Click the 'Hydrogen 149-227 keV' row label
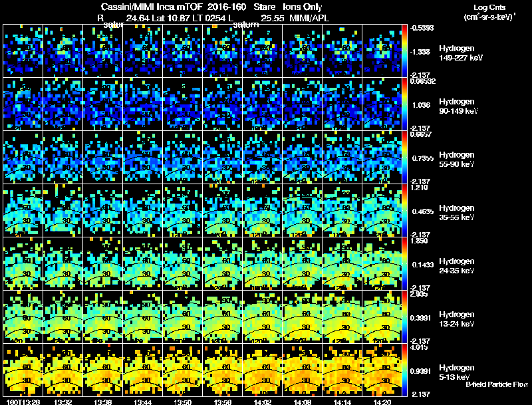Viewport: 532px width, 405px height. coord(461,53)
